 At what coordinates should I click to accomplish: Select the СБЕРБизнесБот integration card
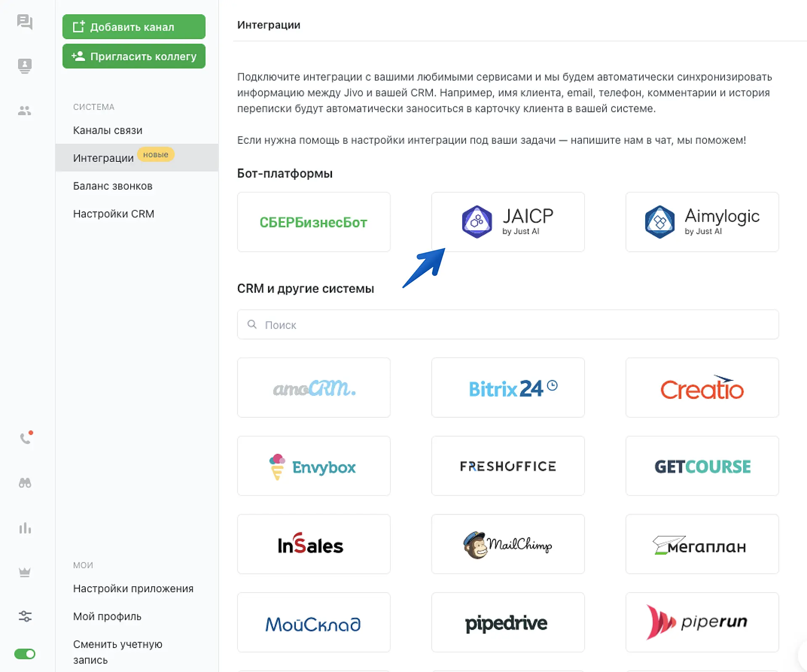(314, 222)
